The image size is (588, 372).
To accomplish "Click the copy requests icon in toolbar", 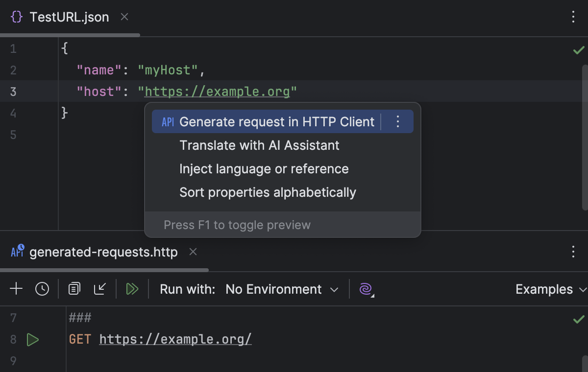I will 74,289.
